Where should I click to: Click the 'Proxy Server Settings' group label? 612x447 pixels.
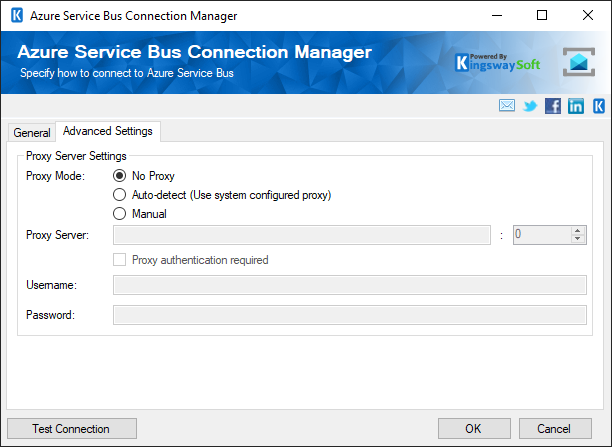(x=76, y=156)
